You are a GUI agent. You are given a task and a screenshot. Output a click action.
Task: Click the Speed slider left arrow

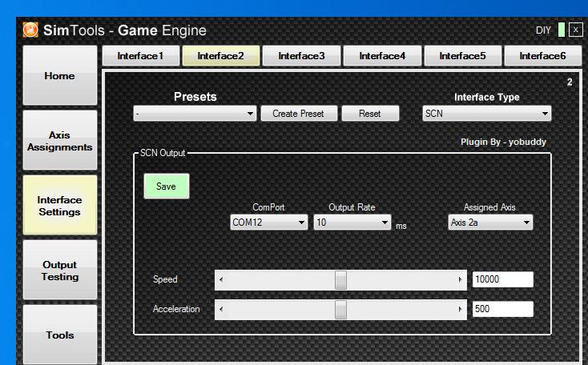(221, 279)
